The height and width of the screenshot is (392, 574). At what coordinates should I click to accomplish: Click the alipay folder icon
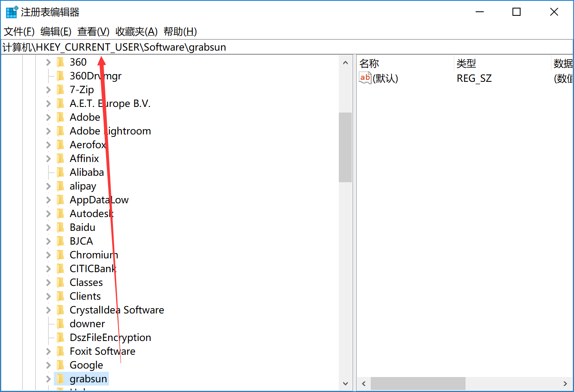tap(60, 186)
